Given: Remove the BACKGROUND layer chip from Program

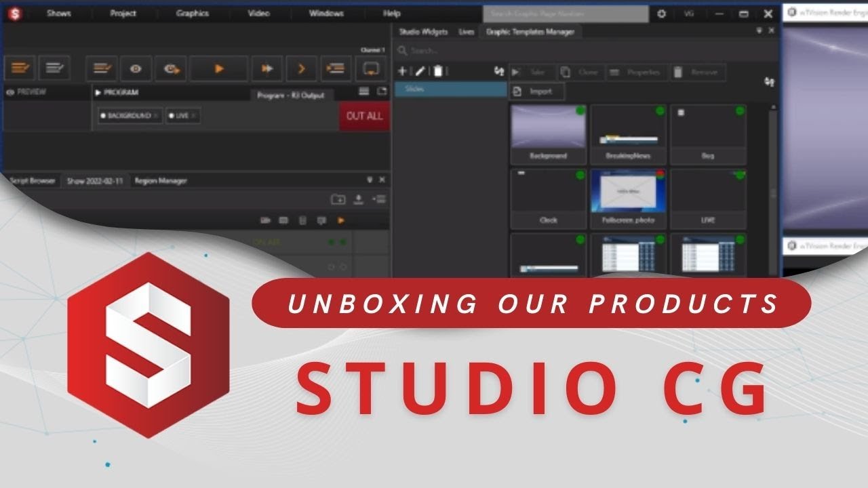Looking at the screenshot, I should (x=156, y=116).
